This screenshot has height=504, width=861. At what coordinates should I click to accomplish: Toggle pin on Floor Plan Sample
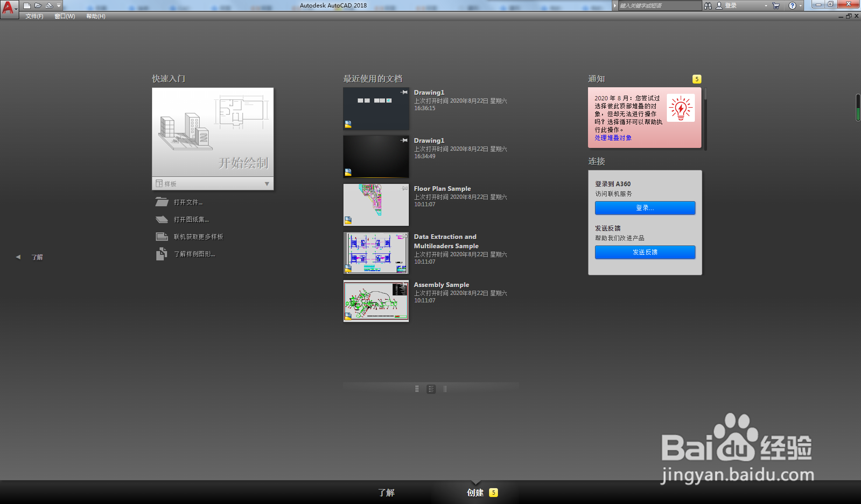click(x=405, y=189)
